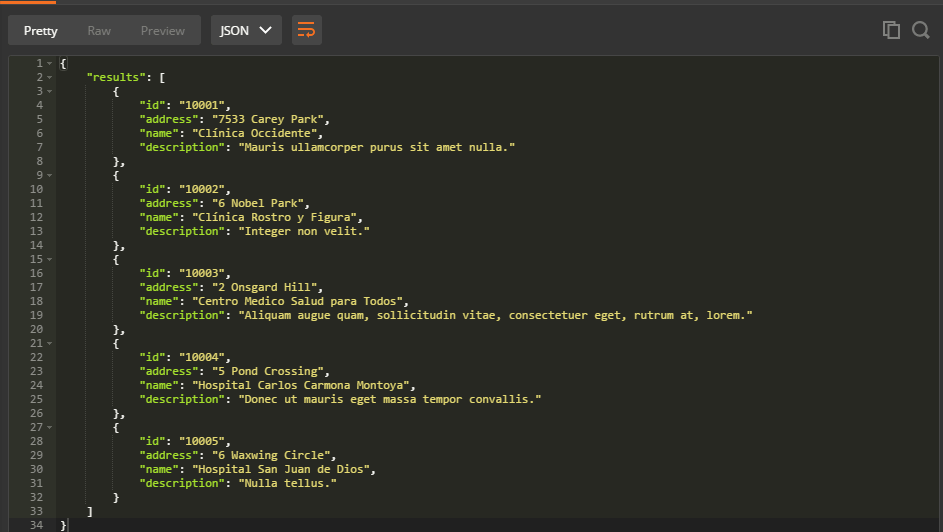Click the address "6 Nobel Park"
The width and height of the screenshot is (943, 532).
pyautogui.click(x=258, y=203)
